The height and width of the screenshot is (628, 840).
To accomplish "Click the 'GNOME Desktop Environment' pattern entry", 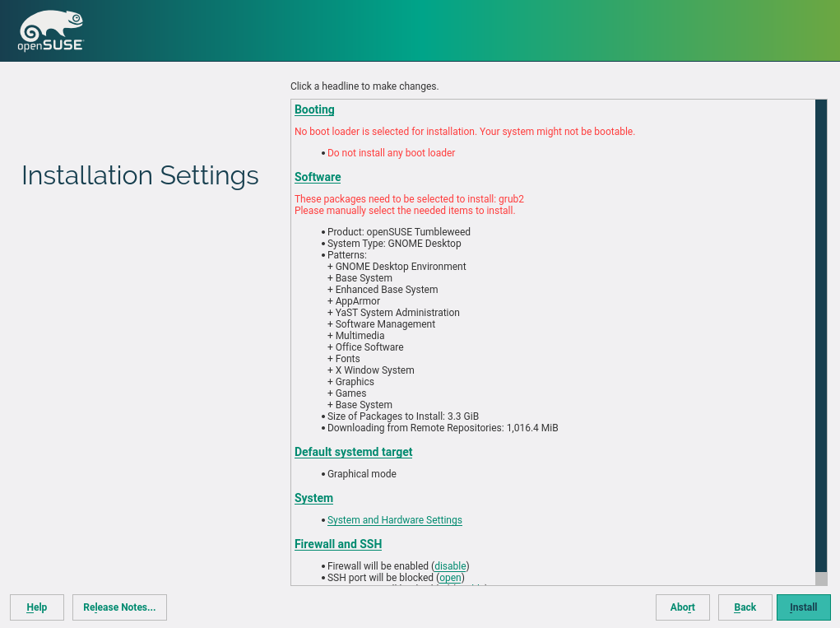I will (401, 267).
